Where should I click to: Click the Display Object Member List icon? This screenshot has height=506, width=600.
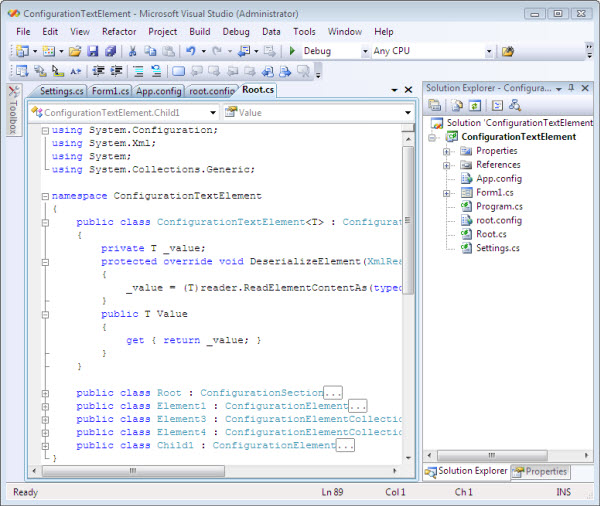(x=22, y=71)
